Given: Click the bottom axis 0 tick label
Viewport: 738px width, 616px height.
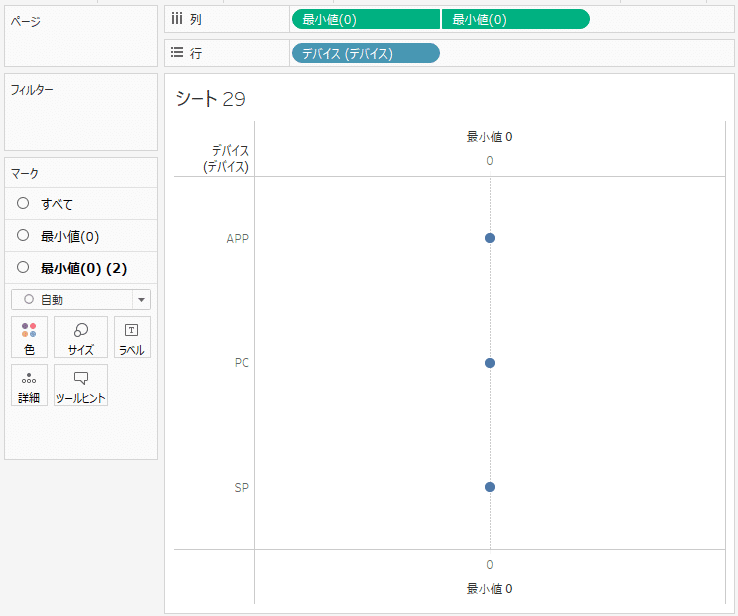Looking at the screenshot, I should (x=490, y=565).
